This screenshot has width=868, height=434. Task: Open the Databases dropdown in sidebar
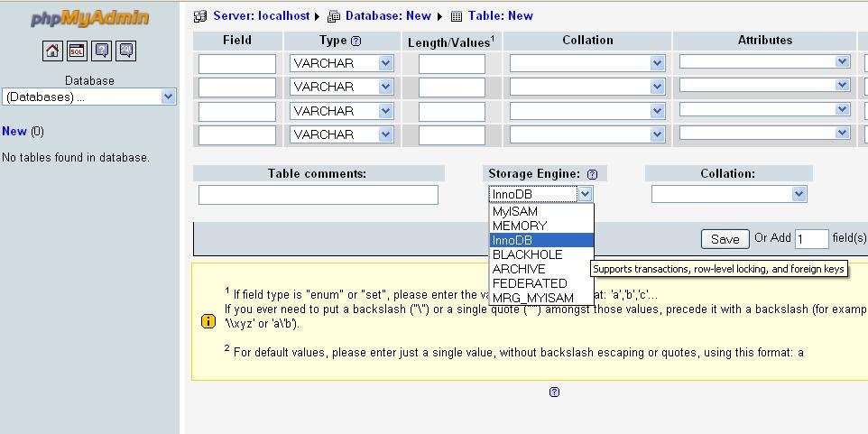89,97
